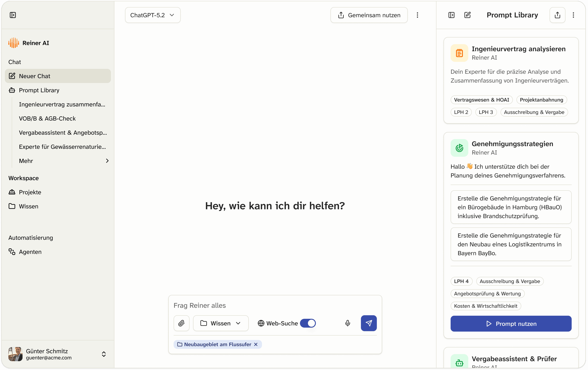Open the ChatGPT-5.2 model dropdown

[x=153, y=15]
